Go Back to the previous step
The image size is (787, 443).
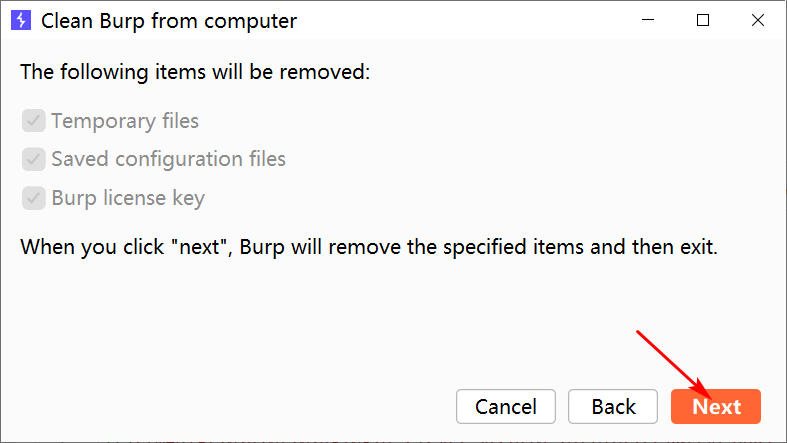point(613,406)
